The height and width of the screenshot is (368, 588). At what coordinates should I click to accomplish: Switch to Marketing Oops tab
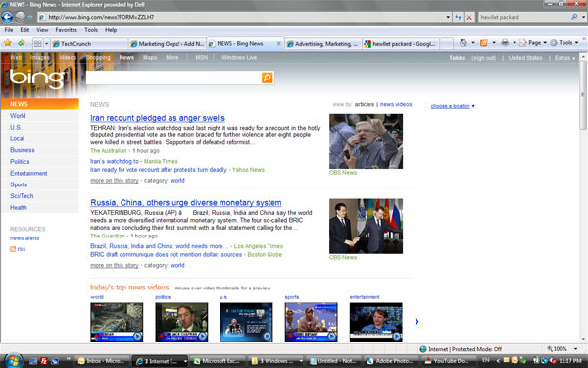167,44
